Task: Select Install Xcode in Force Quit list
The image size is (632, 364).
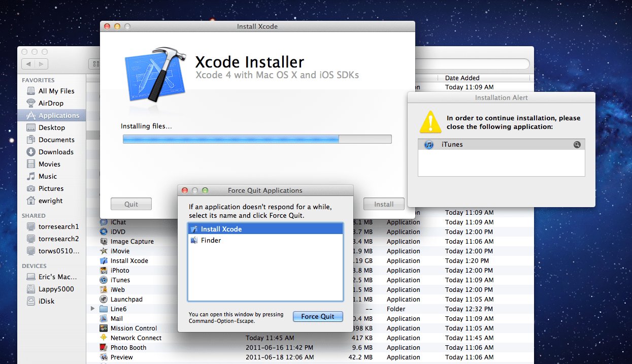Action: click(x=265, y=229)
